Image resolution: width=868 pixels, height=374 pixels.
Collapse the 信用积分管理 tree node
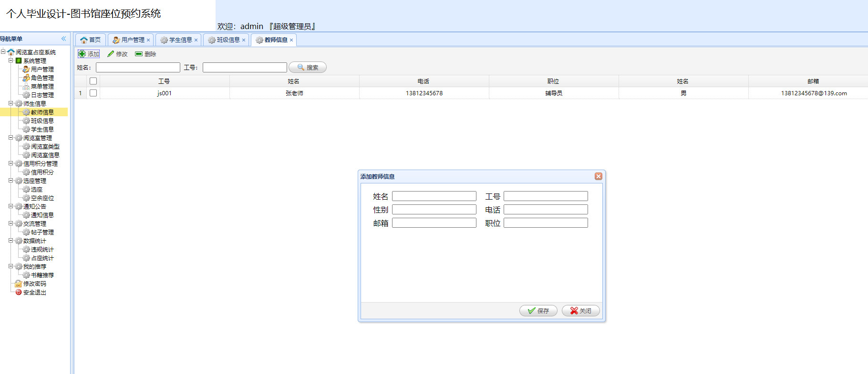click(10, 163)
